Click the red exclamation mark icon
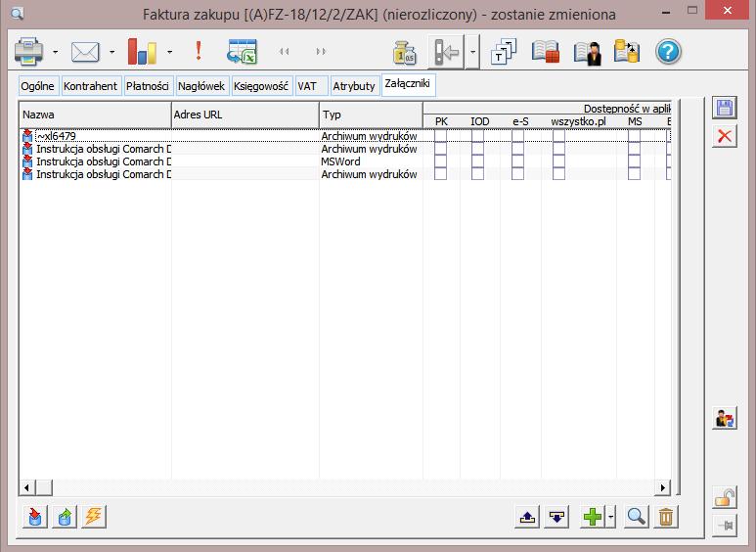This screenshot has height=552, width=756. [199, 51]
